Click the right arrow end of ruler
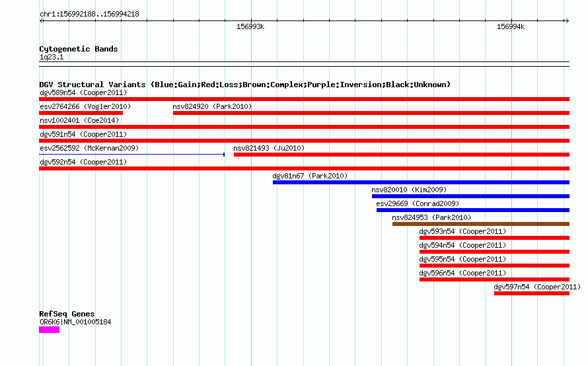The height and width of the screenshot is (366, 588). point(567,21)
